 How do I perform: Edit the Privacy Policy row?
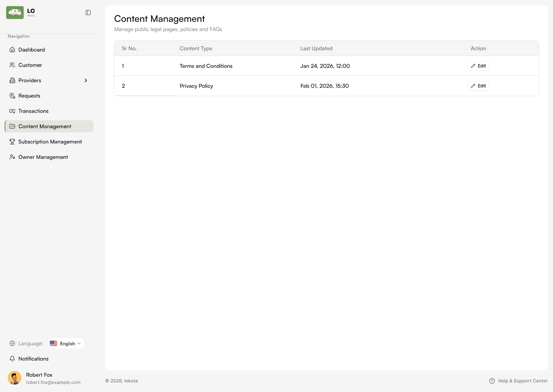pyautogui.click(x=478, y=86)
